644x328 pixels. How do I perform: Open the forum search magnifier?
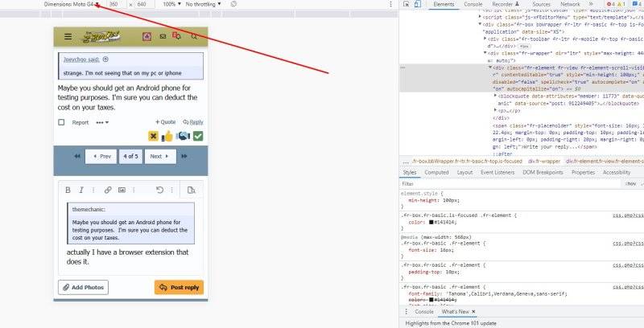pyautogui.click(x=194, y=36)
